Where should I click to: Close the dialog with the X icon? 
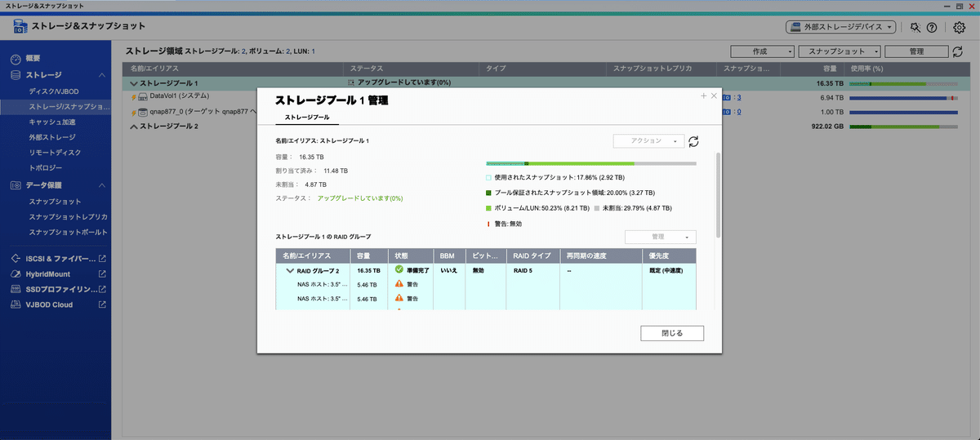click(x=715, y=96)
